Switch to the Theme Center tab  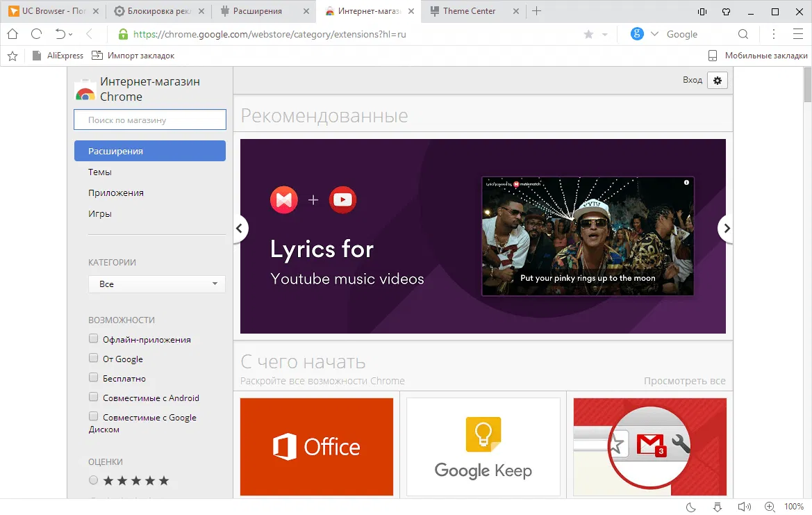click(x=469, y=11)
